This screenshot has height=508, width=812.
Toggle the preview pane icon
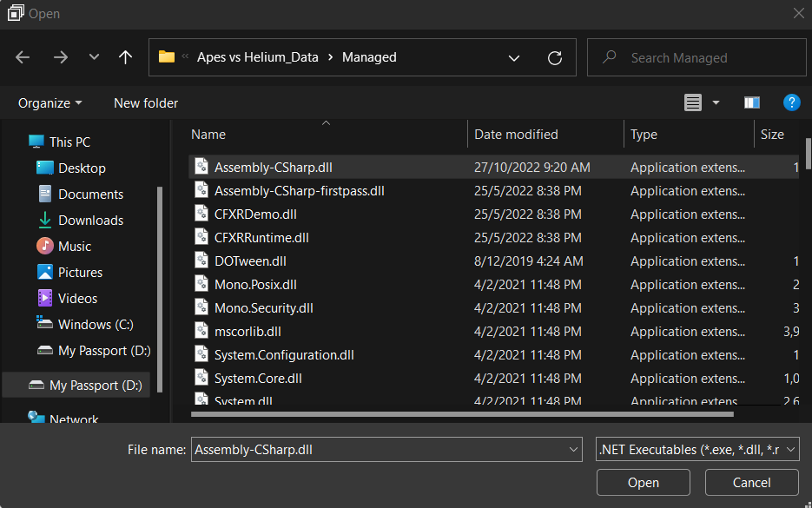(752, 102)
